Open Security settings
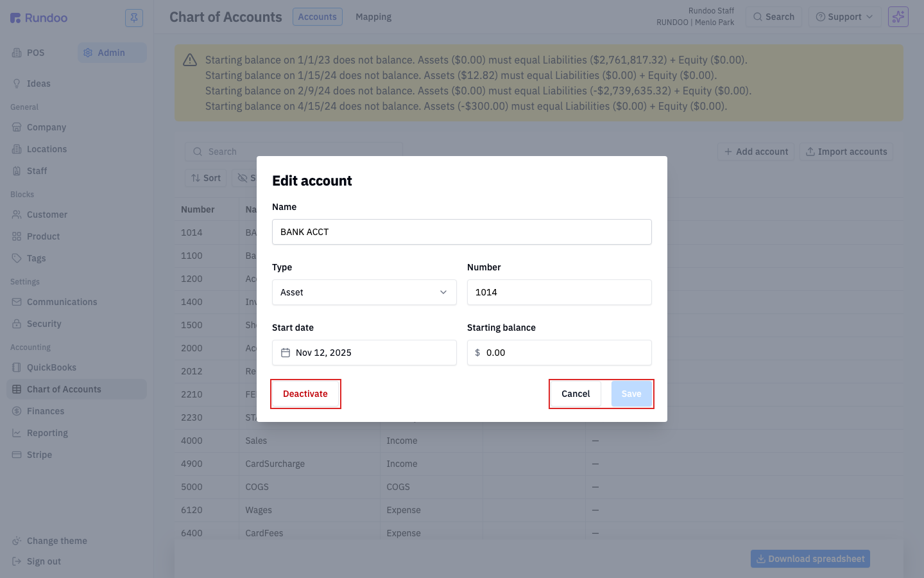The width and height of the screenshot is (924, 578). tap(76, 324)
